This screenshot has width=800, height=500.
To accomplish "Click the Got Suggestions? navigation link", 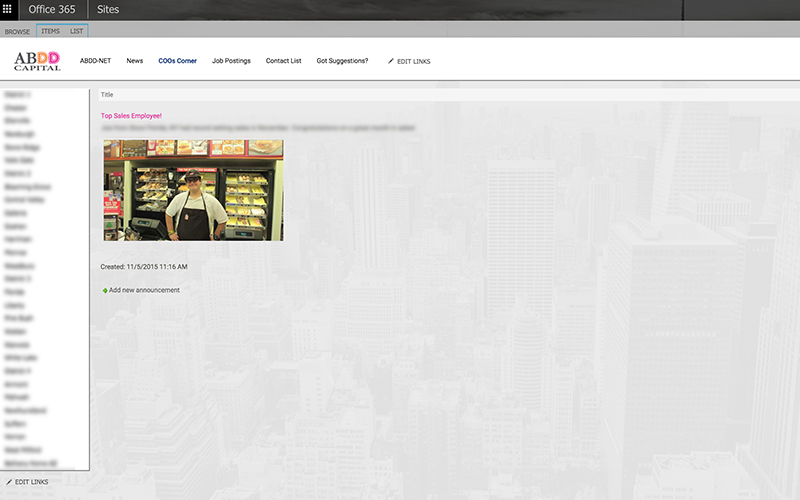I will coord(342,61).
